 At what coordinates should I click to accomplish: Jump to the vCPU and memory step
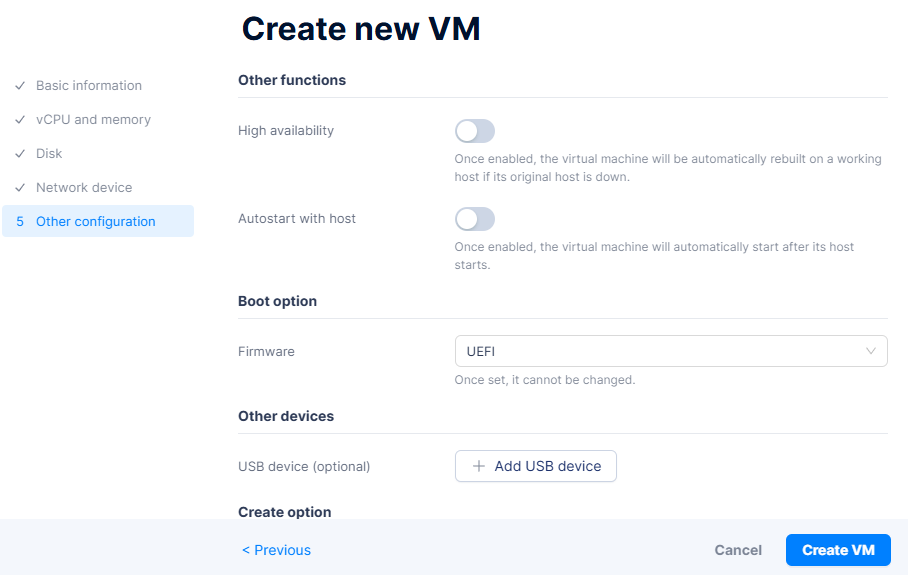93,120
